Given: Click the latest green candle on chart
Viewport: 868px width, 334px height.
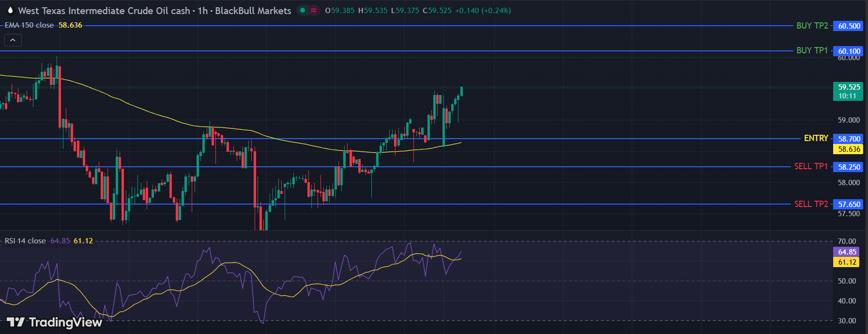Looking at the screenshot, I should [461, 91].
